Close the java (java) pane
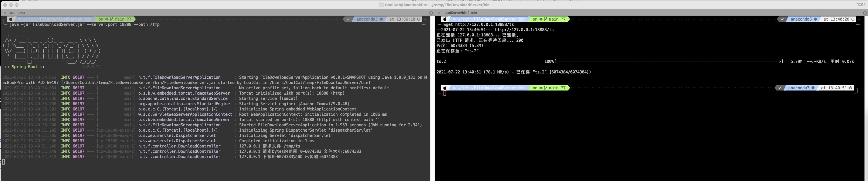The height and width of the screenshot is (181, 868). (x=5, y=13)
